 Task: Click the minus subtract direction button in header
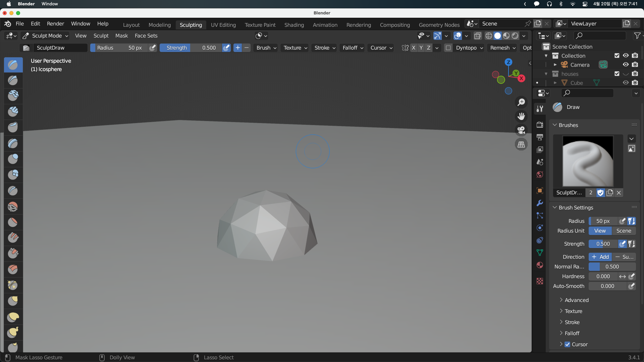click(x=247, y=48)
